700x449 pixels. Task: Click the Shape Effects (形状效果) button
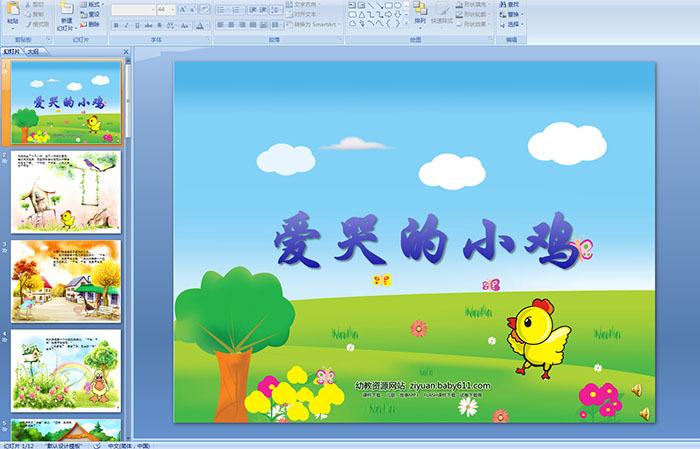tap(474, 24)
